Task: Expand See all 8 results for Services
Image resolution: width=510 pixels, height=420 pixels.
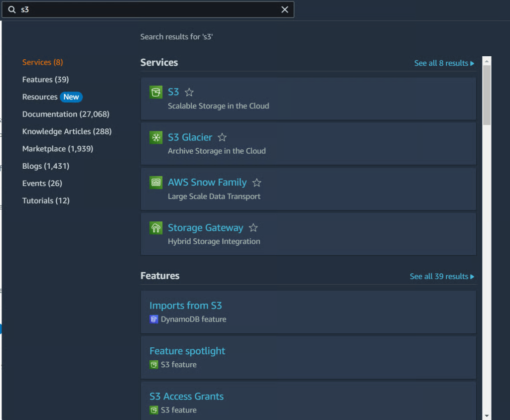Action: click(x=444, y=63)
